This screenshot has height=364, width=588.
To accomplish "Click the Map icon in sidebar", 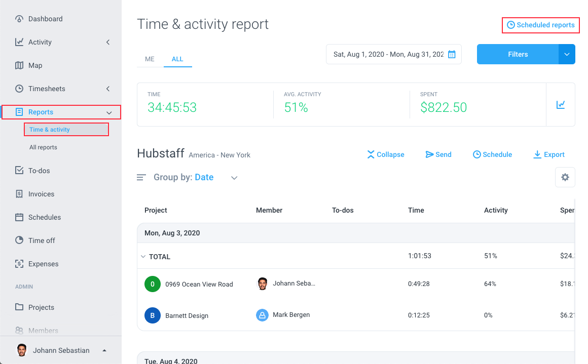I will pos(19,65).
